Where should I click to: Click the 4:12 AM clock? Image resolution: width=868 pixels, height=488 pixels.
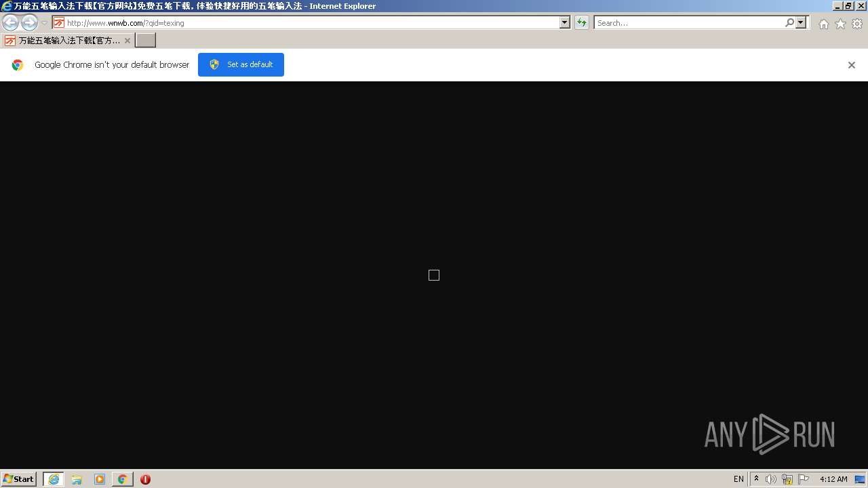(x=833, y=479)
